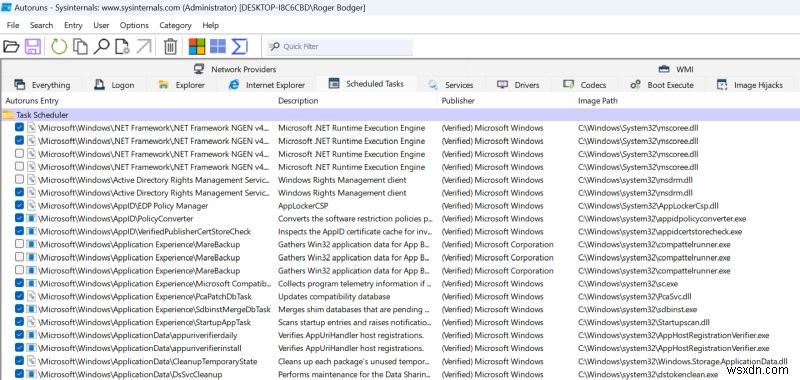This screenshot has width=800, height=380.
Task: Click the file Properties toolbar icon
Action: point(122,46)
